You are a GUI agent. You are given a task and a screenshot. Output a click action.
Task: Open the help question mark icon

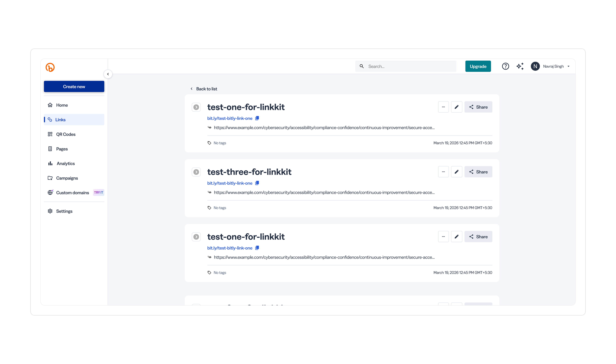[x=505, y=66]
